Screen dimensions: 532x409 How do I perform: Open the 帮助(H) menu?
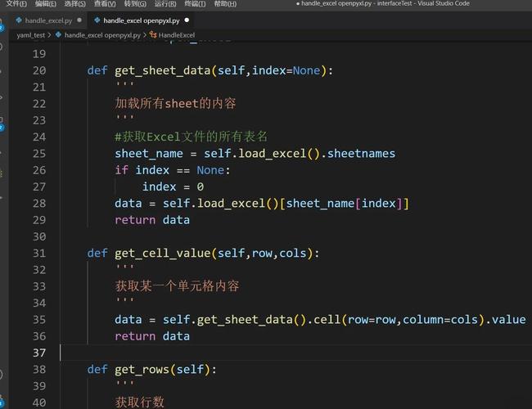click(x=225, y=4)
